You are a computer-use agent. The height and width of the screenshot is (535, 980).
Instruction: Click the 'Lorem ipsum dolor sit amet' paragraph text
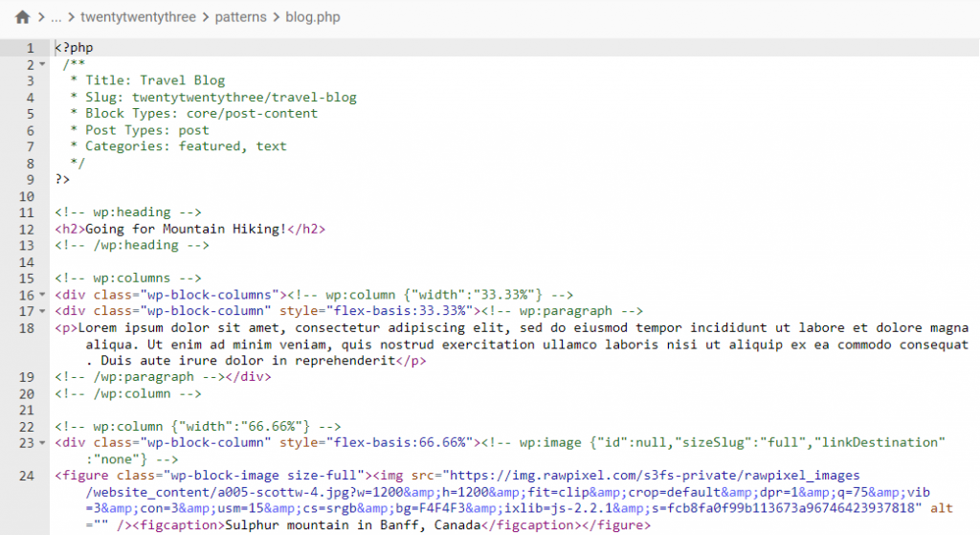(178, 327)
